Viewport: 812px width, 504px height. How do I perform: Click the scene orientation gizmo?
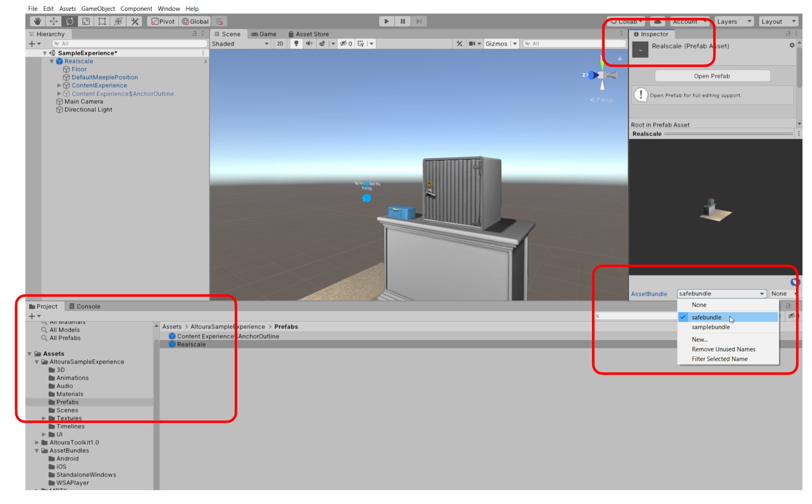[x=602, y=74]
